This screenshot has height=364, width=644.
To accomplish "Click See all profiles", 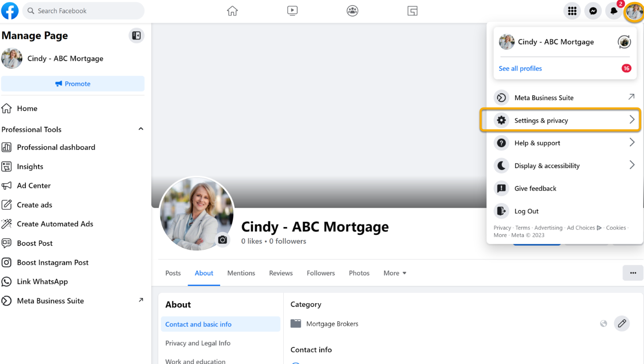I will click(x=520, y=68).
